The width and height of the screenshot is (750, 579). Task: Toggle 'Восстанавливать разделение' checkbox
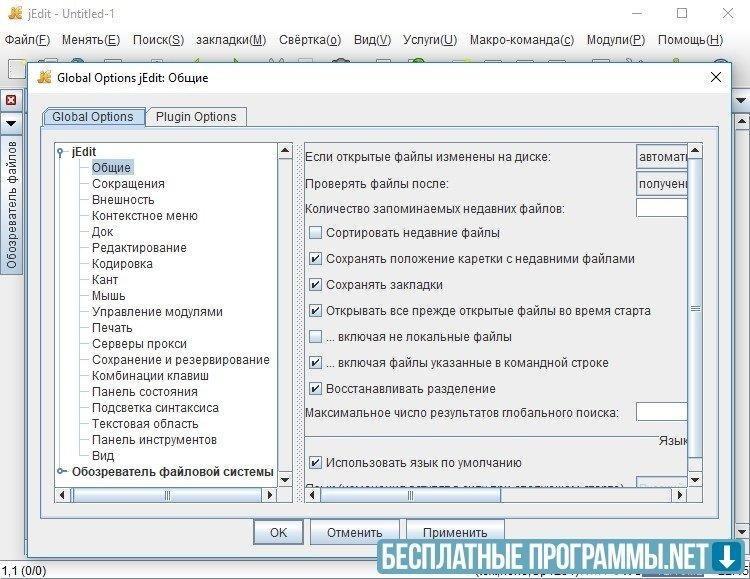(316, 389)
